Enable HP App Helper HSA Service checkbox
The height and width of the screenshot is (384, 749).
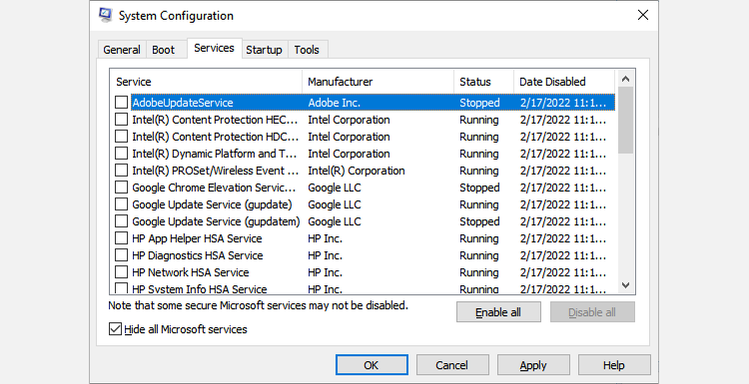pos(121,238)
